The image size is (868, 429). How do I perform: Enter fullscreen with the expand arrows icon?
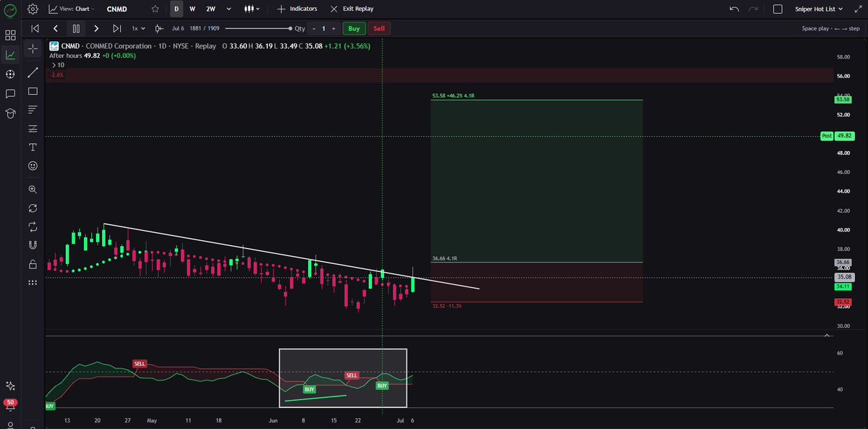pos(858,9)
